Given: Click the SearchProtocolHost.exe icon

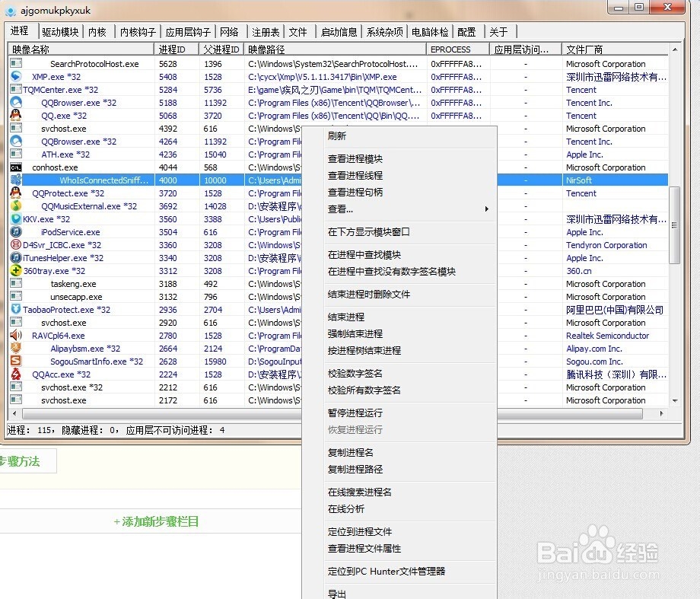Looking at the screenshot, I should click(x=16, y=63).
